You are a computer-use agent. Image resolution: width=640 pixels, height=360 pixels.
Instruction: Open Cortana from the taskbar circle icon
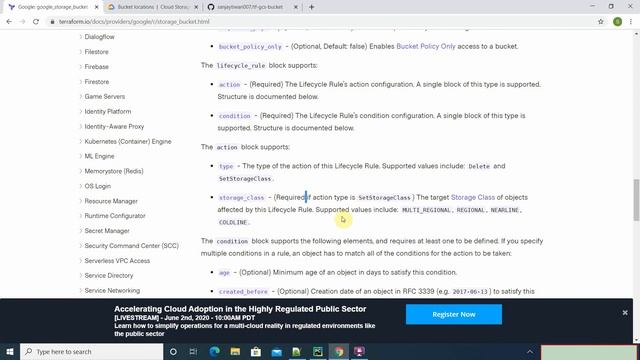(173, 351)
